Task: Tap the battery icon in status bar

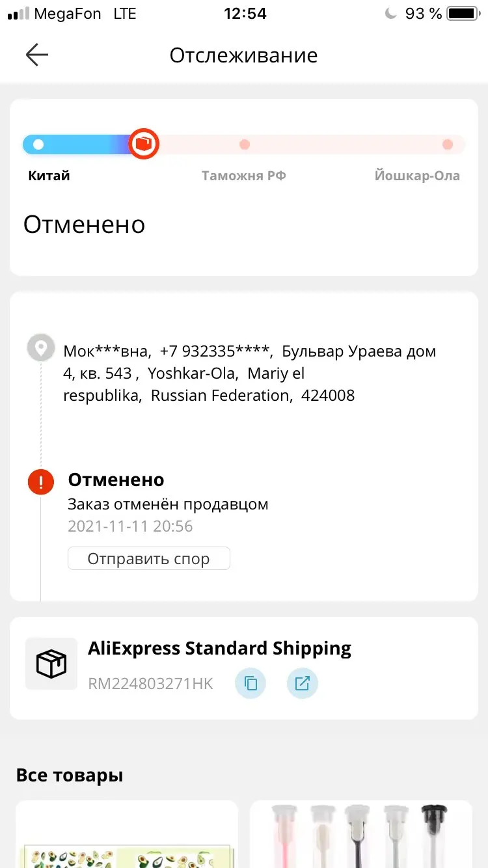Action: [x=463, y=14]
